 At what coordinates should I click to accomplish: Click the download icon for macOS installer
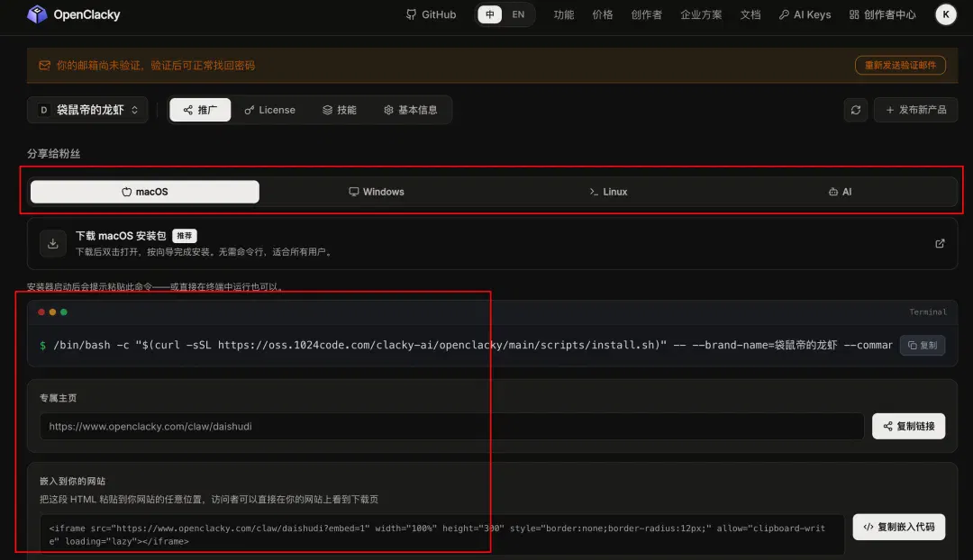pos(53,243)
